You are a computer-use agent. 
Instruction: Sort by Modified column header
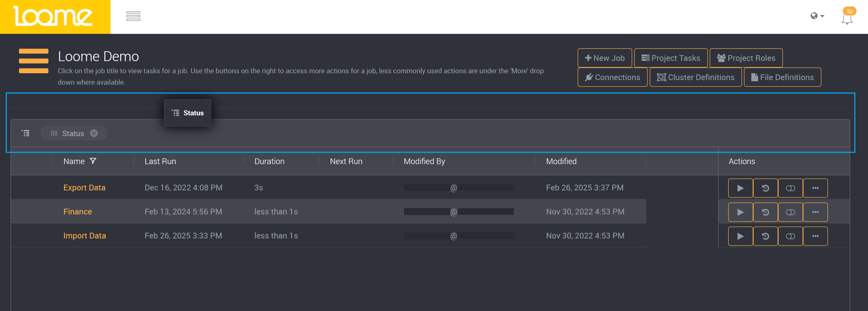click(x=561, y=161)
